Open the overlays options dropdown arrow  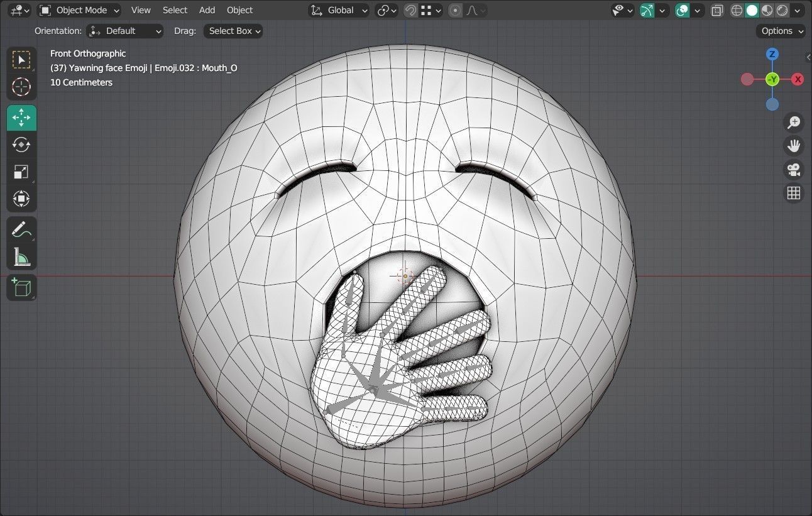pyautogui.click(x=697, y=10)
